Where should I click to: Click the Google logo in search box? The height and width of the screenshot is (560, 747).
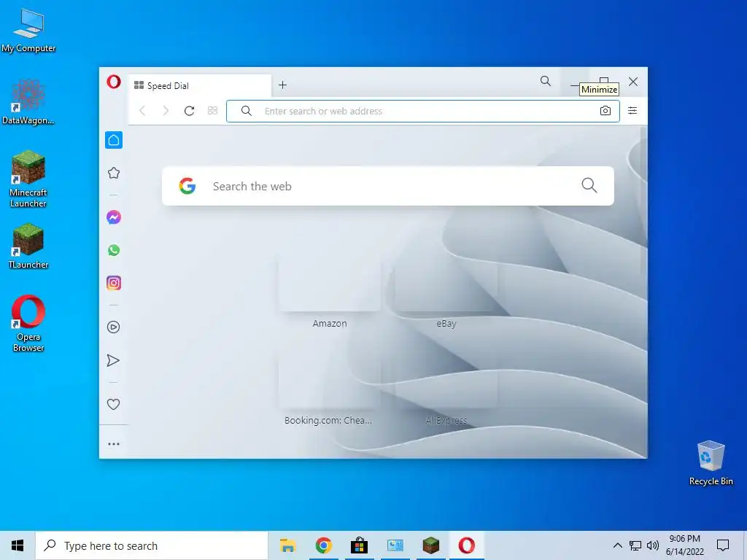pos(187,186)
